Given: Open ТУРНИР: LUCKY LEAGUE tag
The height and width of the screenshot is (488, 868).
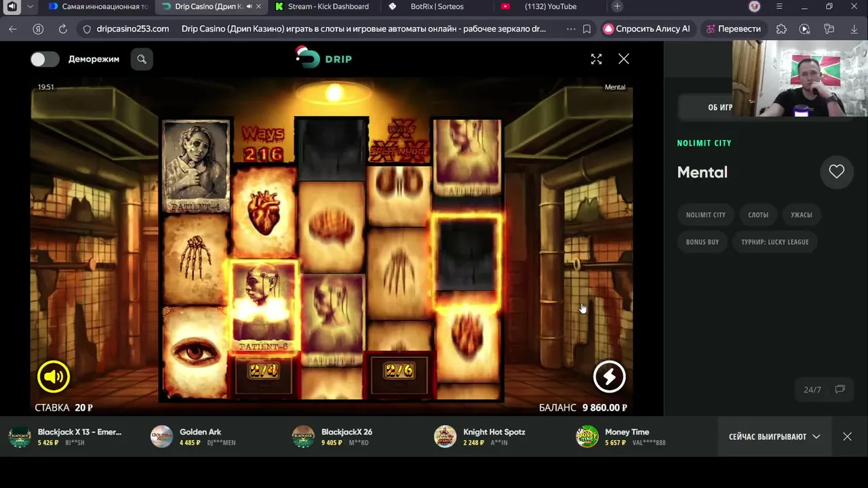Looking at the screenshot, I should pos(774,242).
